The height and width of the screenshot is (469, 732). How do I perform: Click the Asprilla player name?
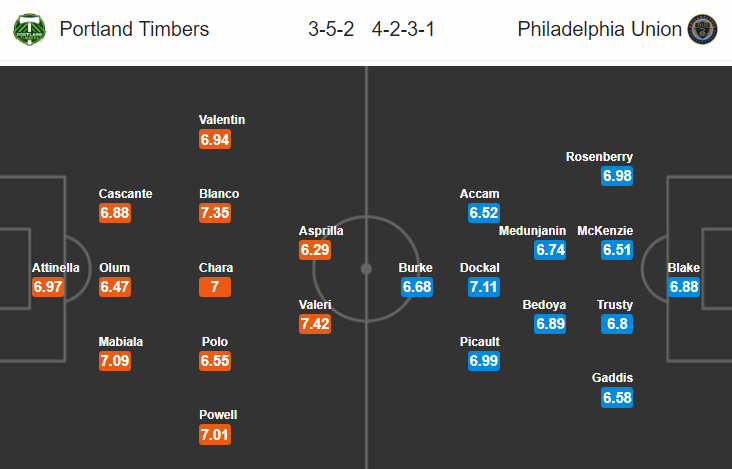[x=321, y=231]
